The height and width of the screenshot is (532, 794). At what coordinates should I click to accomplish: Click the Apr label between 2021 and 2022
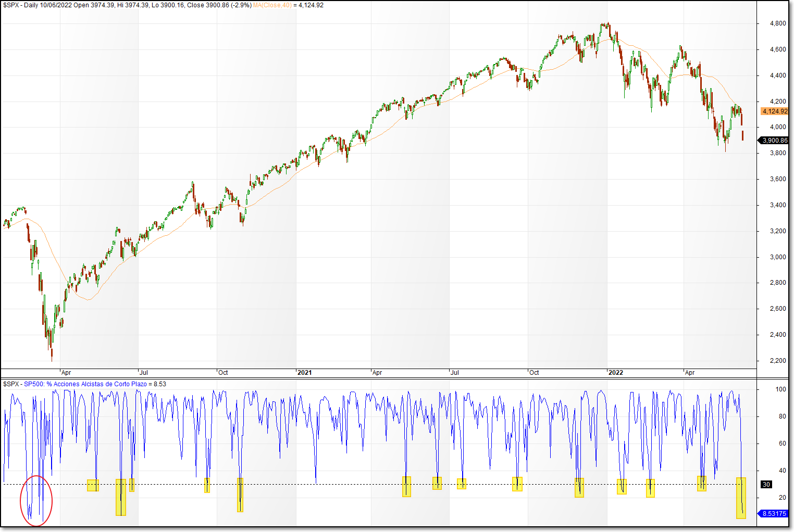[377, 373]
